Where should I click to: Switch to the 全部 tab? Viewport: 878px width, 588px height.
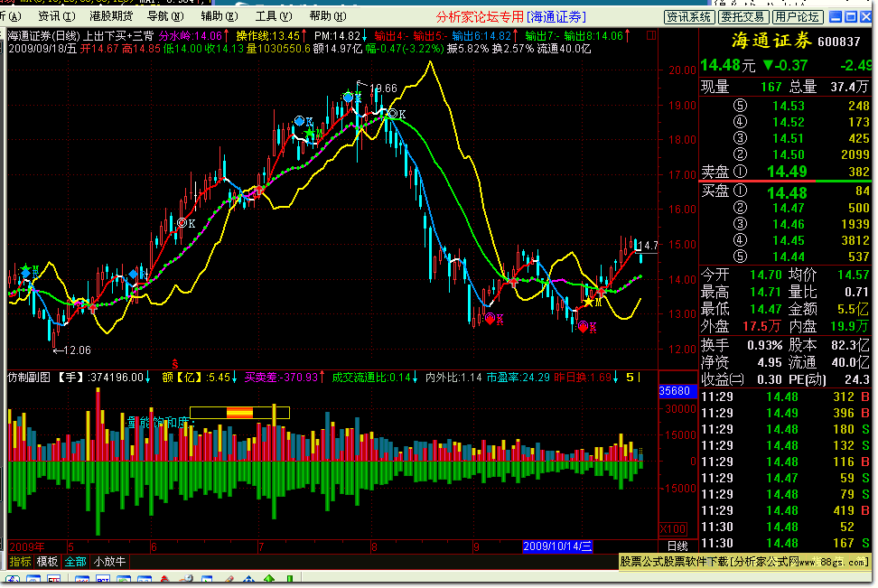pos(75,561)
